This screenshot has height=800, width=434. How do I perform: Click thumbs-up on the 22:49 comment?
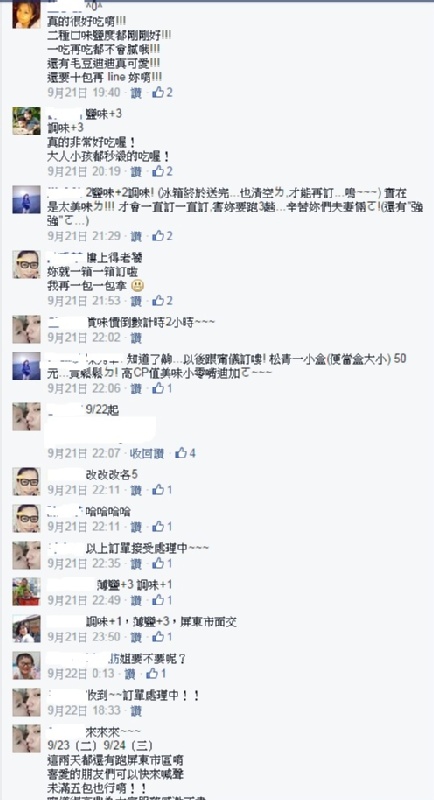pos(158,600)
